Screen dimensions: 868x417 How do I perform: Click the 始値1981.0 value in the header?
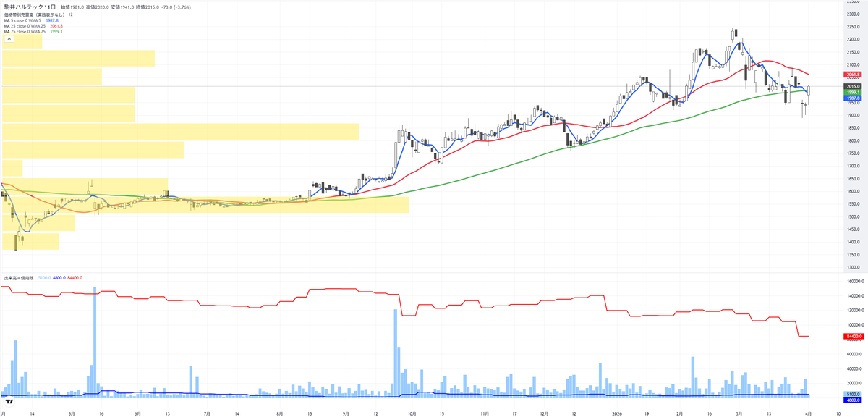pyautogui.click(x=74, y=7)
